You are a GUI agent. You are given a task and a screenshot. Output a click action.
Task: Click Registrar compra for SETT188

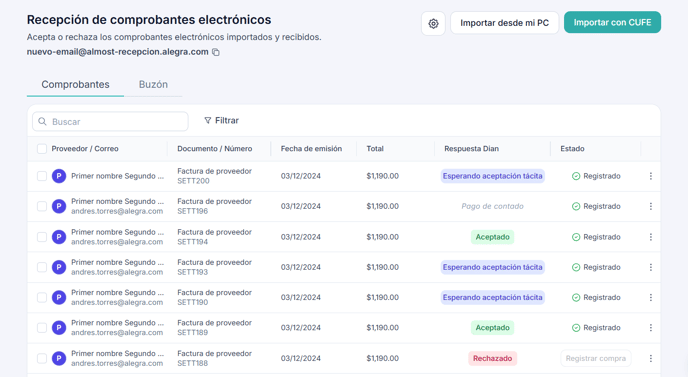pos(596,359)
